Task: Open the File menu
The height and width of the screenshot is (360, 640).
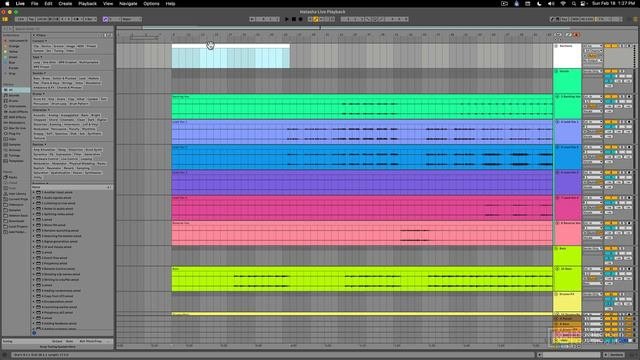Action: point(35,4)
